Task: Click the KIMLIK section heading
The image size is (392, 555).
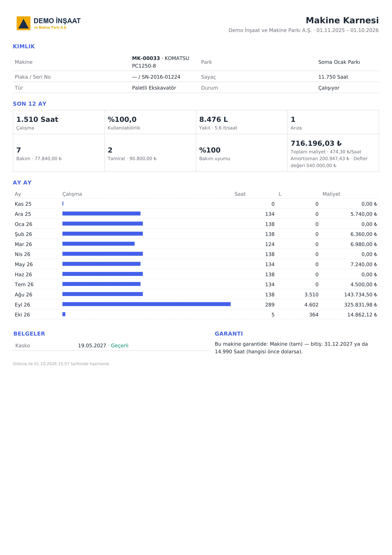Action: [x=24, y=46]
